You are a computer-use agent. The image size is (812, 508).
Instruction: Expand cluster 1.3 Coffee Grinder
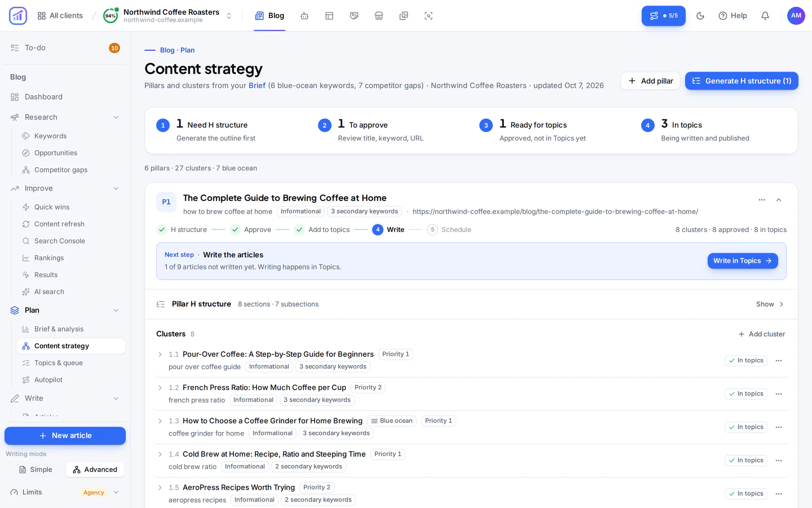click(160, 421)
